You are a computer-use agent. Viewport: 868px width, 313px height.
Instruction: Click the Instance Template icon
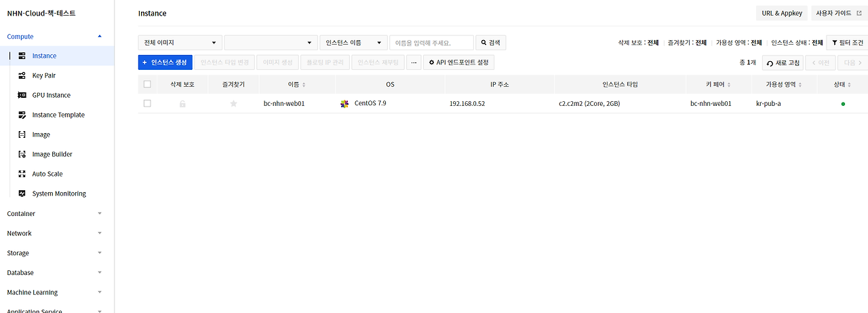click(x=22, y=115)
